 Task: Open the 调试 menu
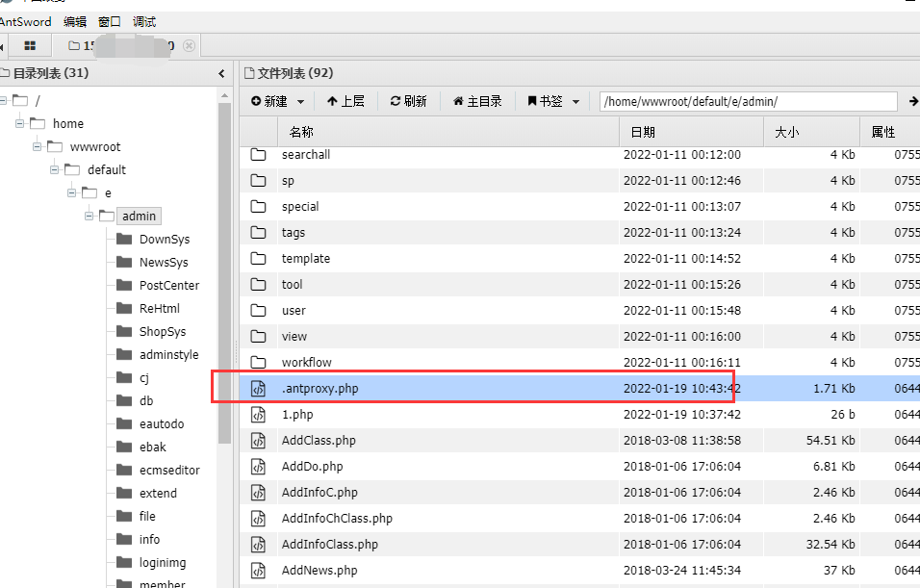pos(144,22)
